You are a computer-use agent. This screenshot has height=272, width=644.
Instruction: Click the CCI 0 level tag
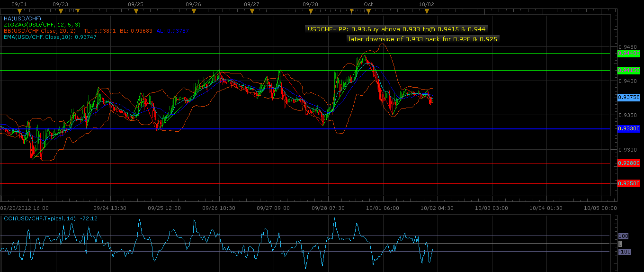(x=620, y=244)
